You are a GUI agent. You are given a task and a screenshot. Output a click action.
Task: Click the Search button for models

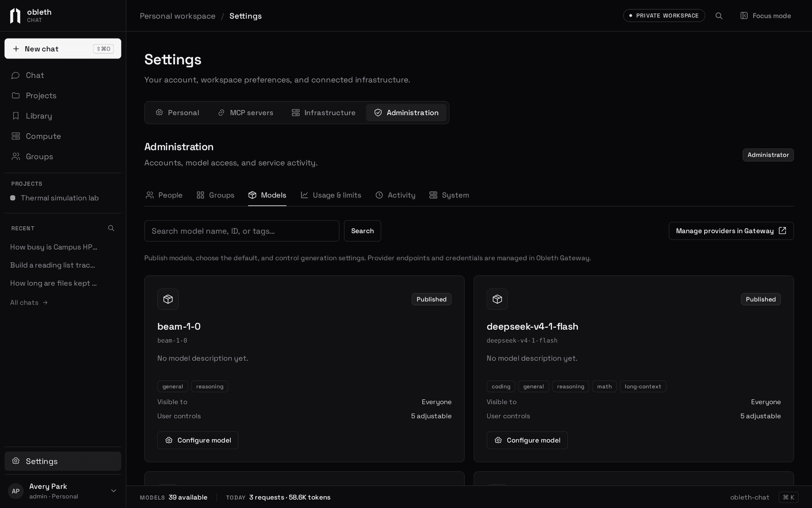pos(362,231)
